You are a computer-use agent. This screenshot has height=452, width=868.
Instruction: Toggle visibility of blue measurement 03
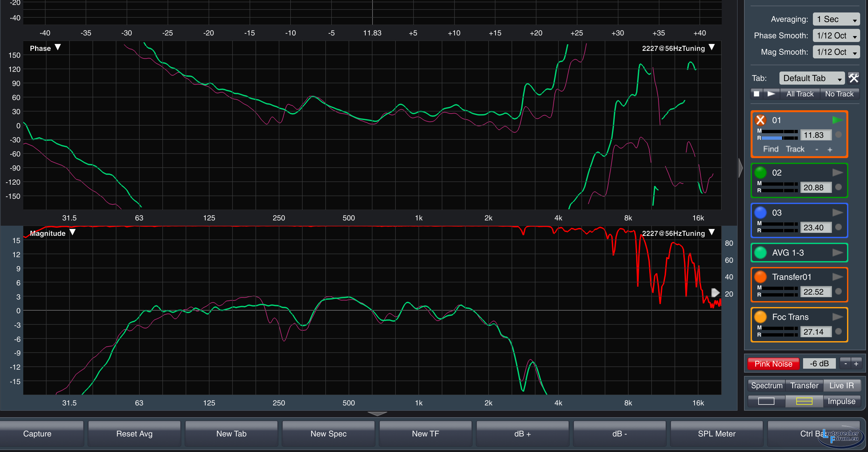click(x=760, y=213)
